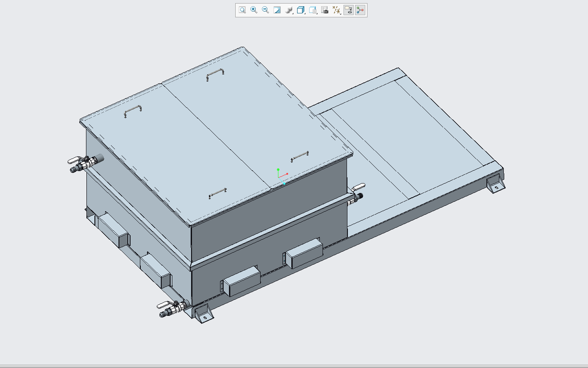Select the upper-left ball valve on the tank
The height and width of the screenshot is (368, 588).
tap(84, 162)
